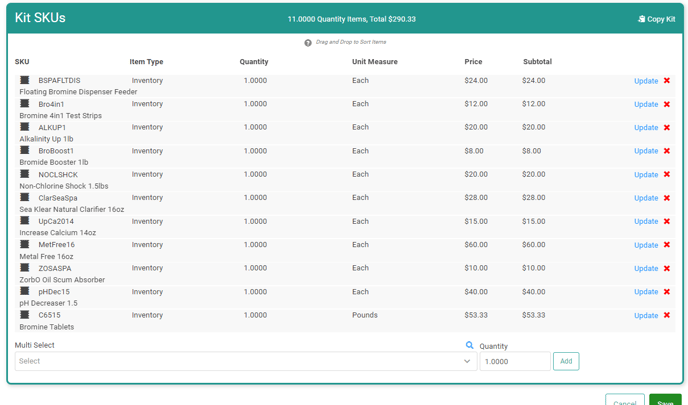Screen dimensions: 688x405
Task: Focus the Quantity input field
Action: pyautogui.click(x=514, y=361)
